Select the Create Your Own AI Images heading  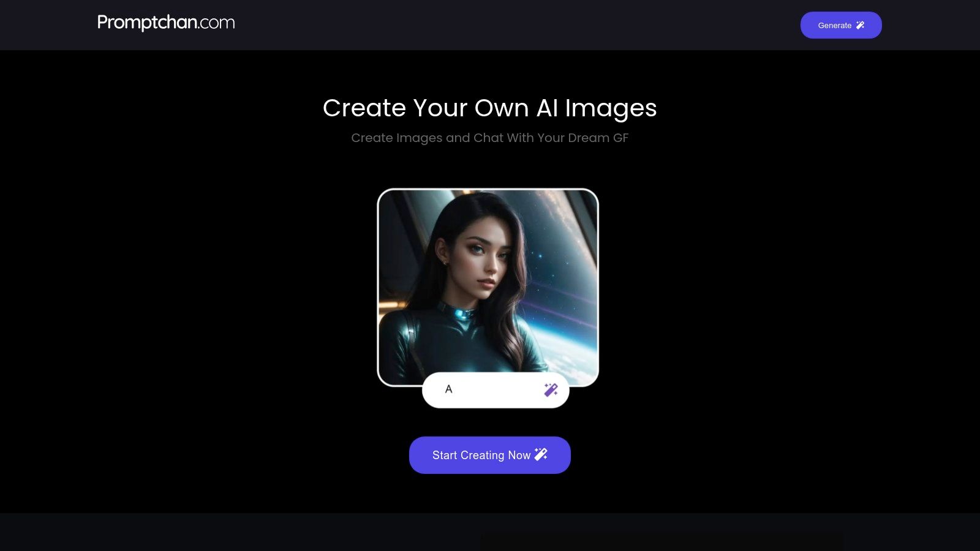pos(490,108)
